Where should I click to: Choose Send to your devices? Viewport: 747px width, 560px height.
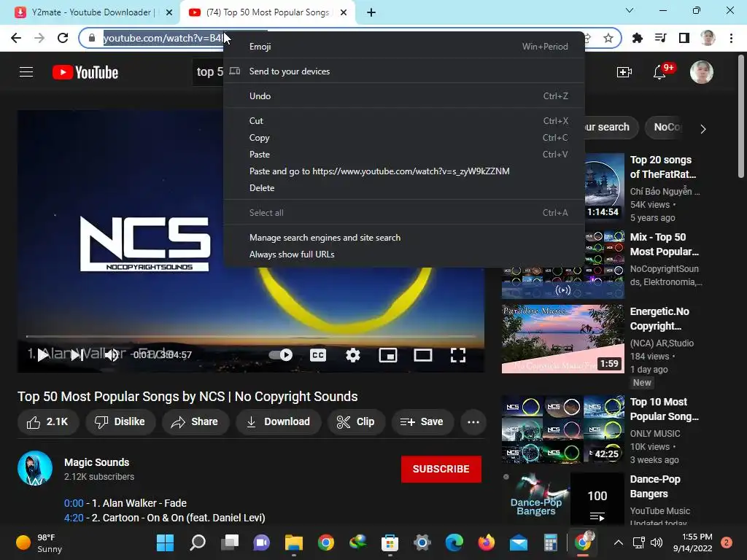pos(404,71)
